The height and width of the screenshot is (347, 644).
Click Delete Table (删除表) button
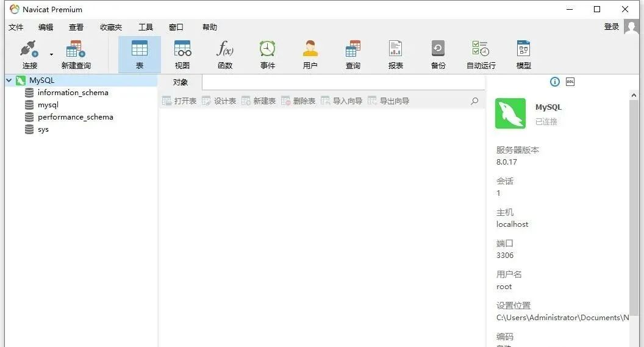[298, 101]
